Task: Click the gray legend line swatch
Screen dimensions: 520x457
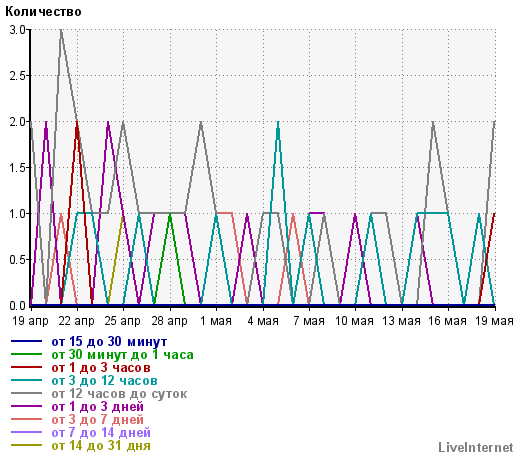Action: pos(26,393)
